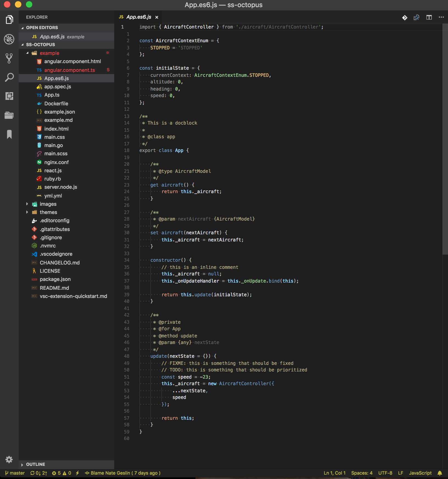
Task: Open the Manage gear menu
Action: [9, 460]
